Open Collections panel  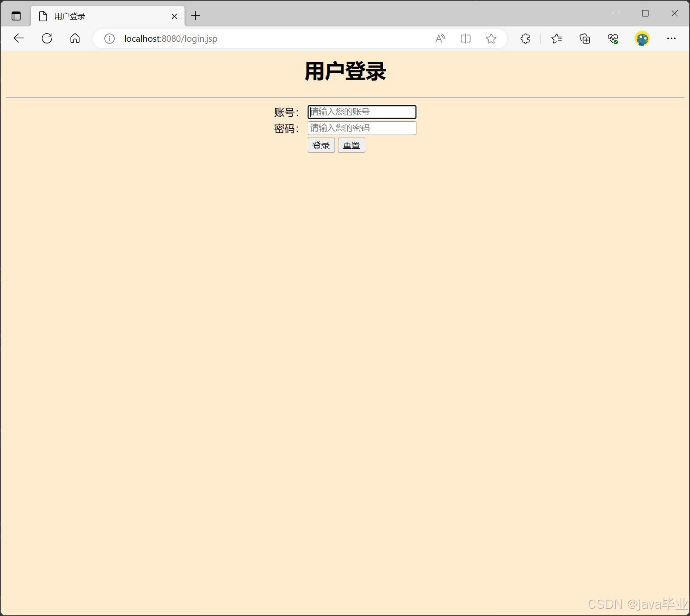click(x=585, y=38)
